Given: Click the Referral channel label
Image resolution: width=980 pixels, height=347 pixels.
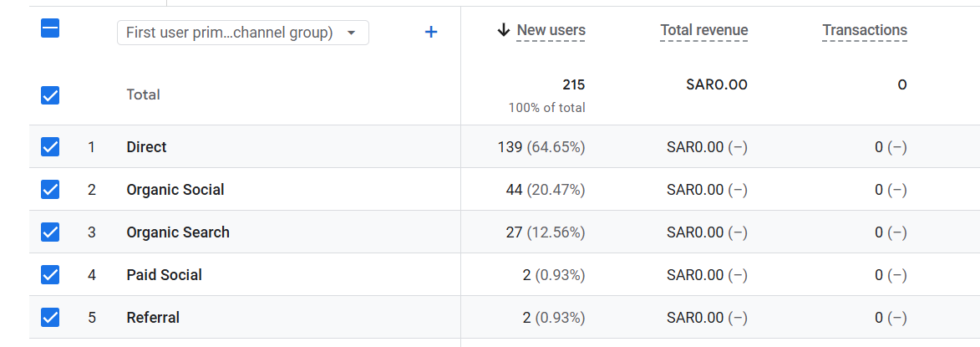Looking at the screenshot, I should [153, 318].
